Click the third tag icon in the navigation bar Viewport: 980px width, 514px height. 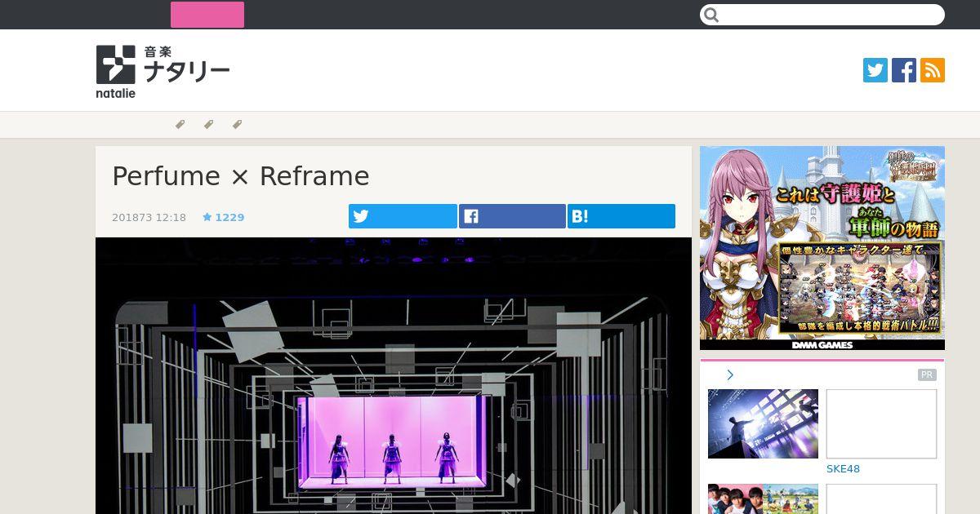[238, 125]
